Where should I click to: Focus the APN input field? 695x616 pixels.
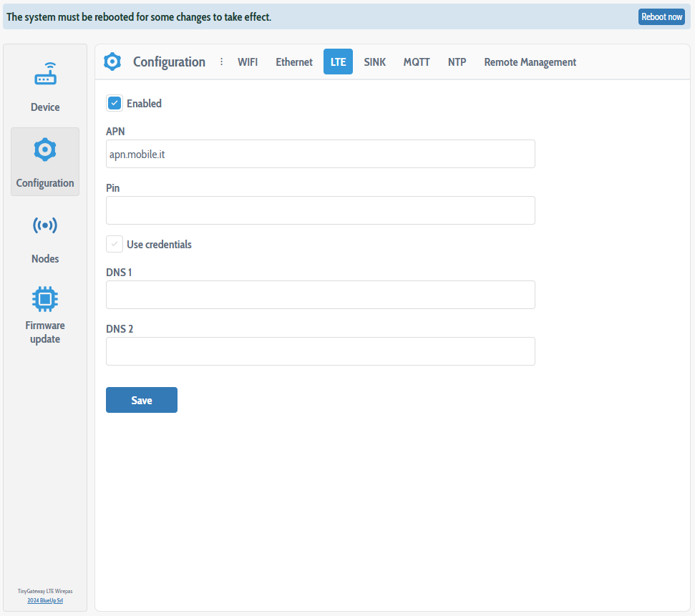pos(320,154)
